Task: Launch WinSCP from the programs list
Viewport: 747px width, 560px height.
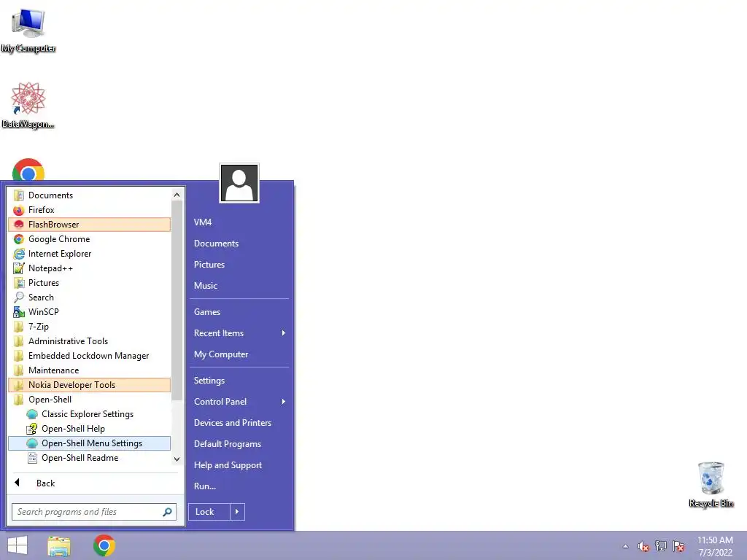Action: [89, 312]
